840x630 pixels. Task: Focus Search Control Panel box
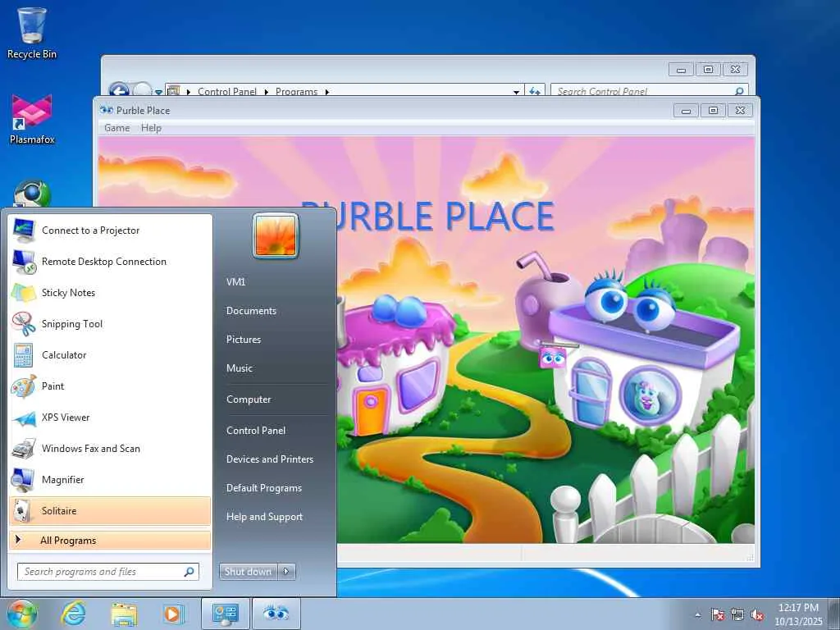click(x=650, y=90)
